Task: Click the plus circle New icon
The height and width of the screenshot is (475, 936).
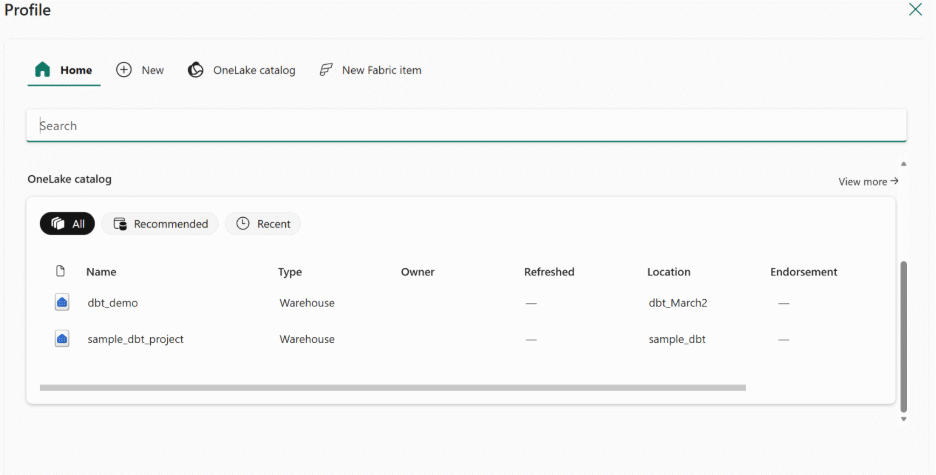Action: pyautogui.click(x=124, y=70)
